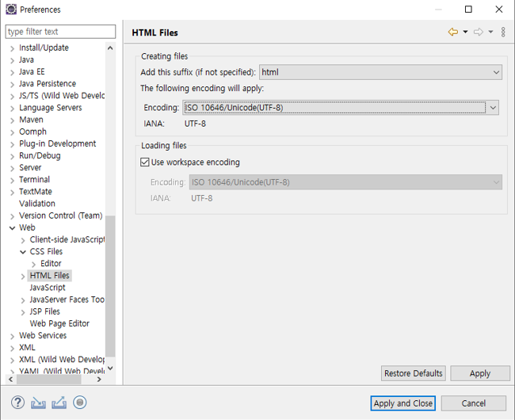Maximize the Preferences window
This screenshot has height=420, width=515.
tap(468, 10)
